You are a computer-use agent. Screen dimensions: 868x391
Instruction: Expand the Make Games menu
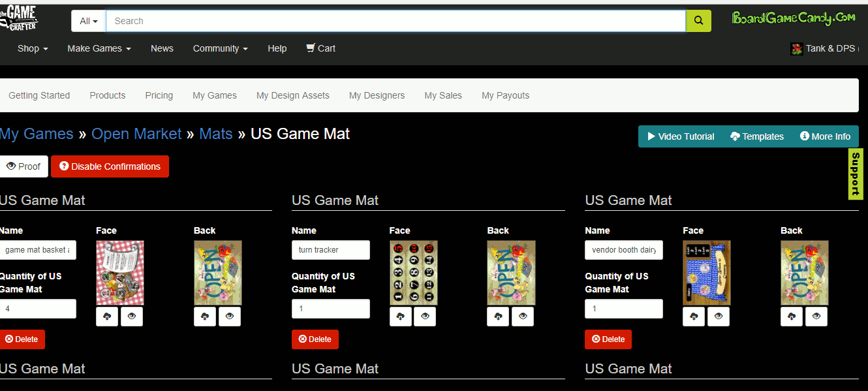click(x=99, y=48)
